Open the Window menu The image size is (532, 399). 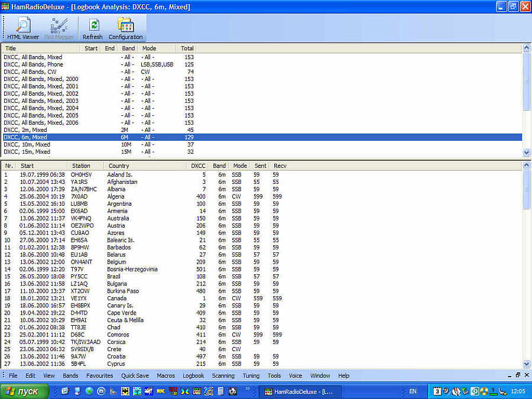tap(320, 375)
